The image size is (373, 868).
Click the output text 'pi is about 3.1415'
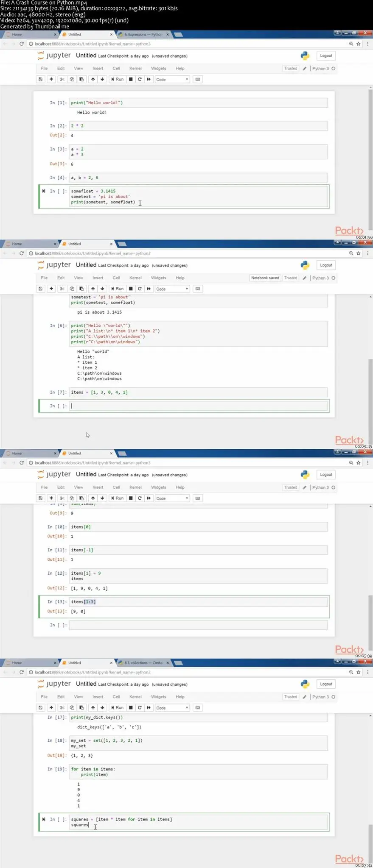(x=99, y=312)
